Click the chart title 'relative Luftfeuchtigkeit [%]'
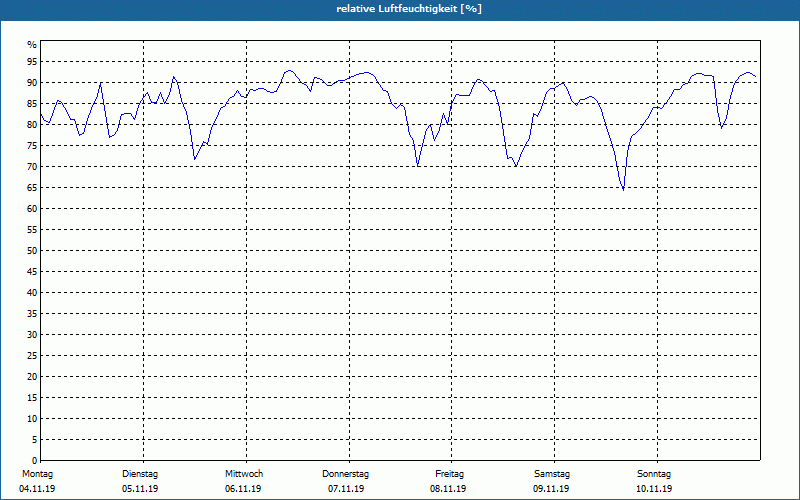The width and height of the screenshot is (800, 500). click(x=409, y=9)
